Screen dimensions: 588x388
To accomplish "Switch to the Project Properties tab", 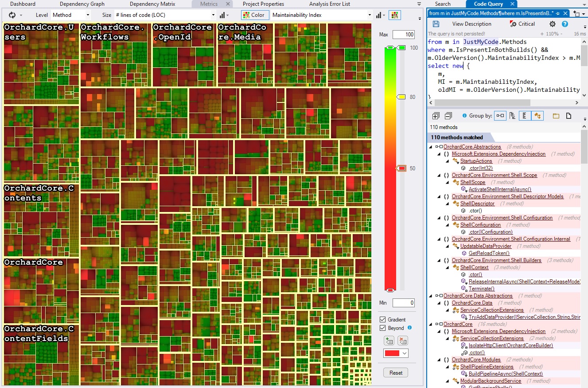I will point(263,4).
